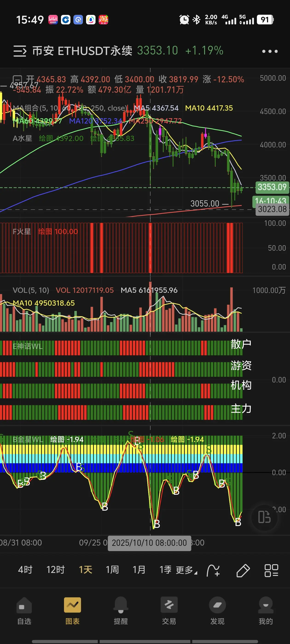The height and width of the screenshot is (644, 290).
Task: Select the 1季 timeframe
Action: click(x=165, y=570)
